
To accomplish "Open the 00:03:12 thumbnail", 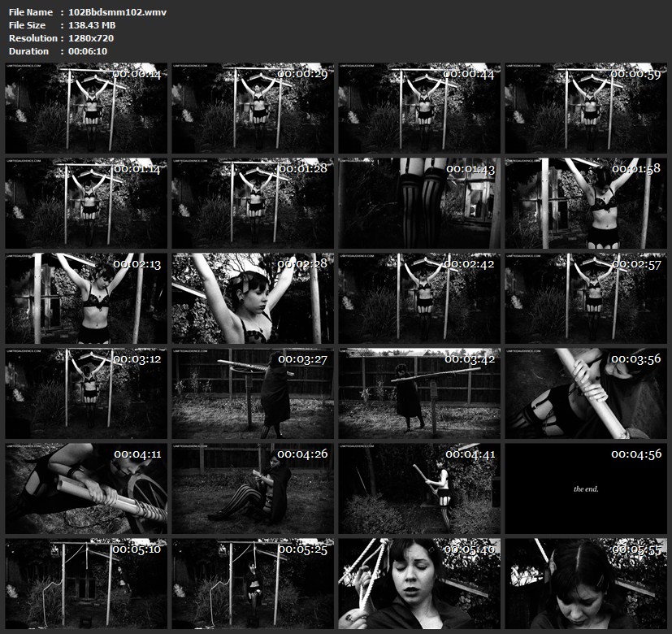I will (x=86, y=393).
